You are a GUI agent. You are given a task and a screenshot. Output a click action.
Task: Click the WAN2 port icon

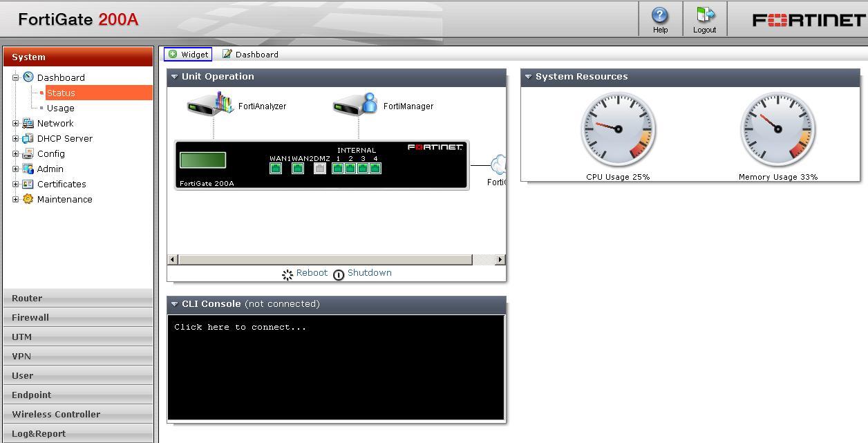[298, 168]
